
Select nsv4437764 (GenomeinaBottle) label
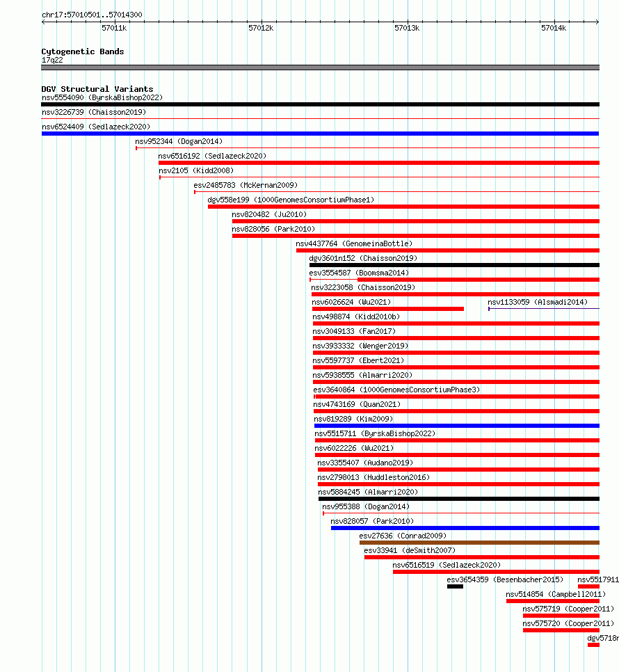tap(354, 243)
